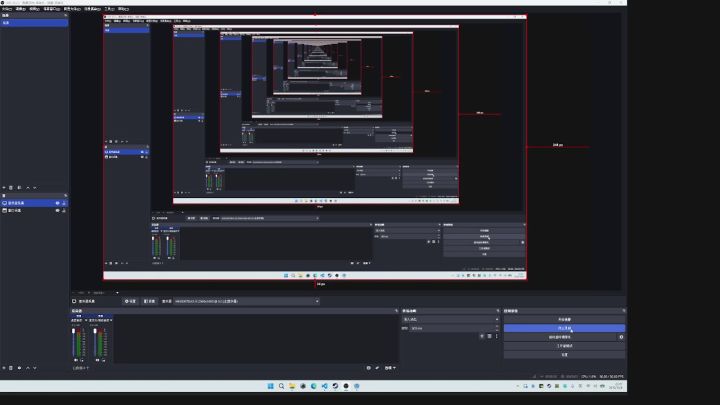Open transition three-dot options menu
Image resolution: width=720 pixels, height=405 pixels.
(x=496, y=336)
